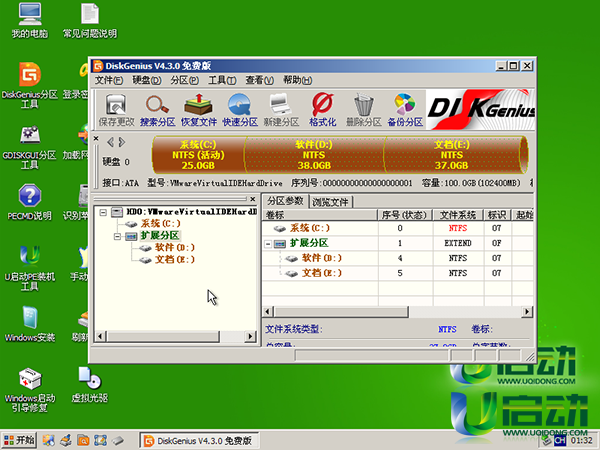Open the 文件(F) menu

point(109,80)
